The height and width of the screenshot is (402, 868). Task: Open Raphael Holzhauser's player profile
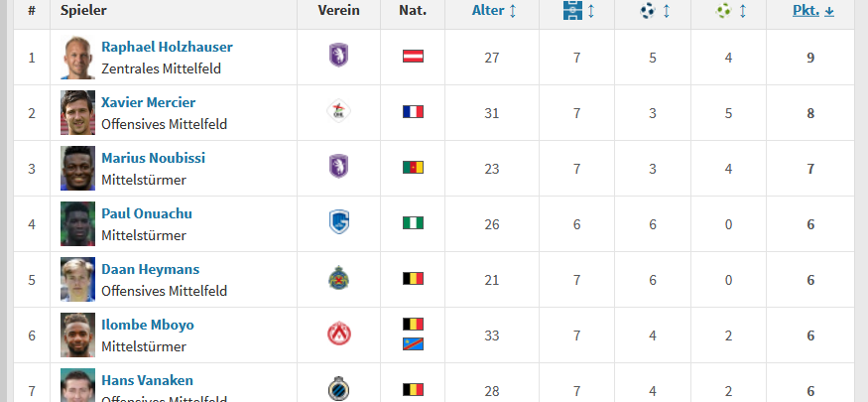point(168,47)
